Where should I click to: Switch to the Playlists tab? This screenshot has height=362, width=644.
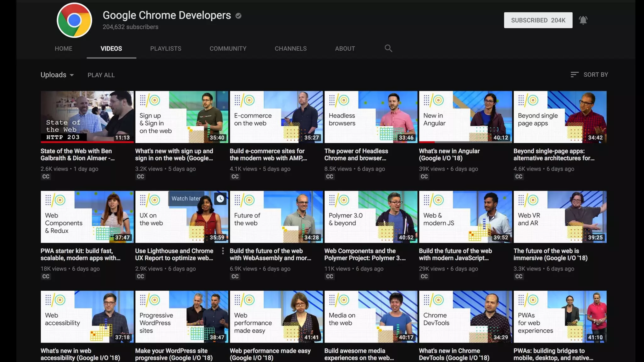point(166,48)
